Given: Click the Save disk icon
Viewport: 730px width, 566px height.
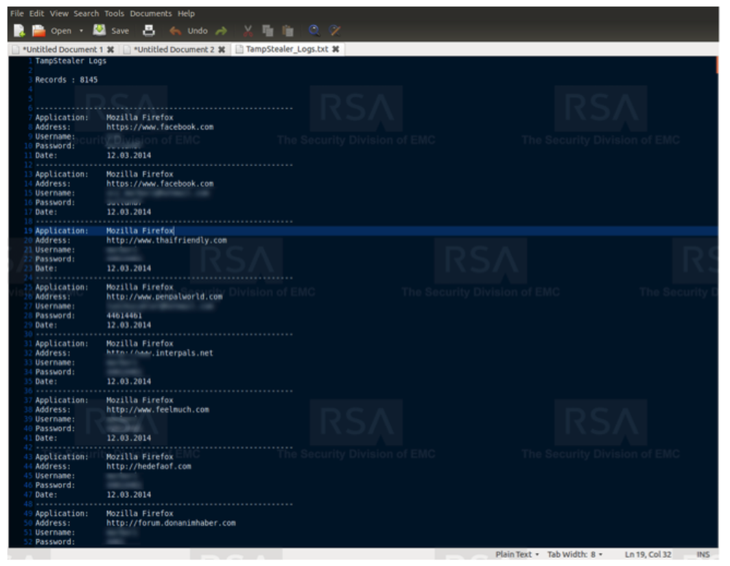Looking at the screenshot, I should tap(99, 30).
